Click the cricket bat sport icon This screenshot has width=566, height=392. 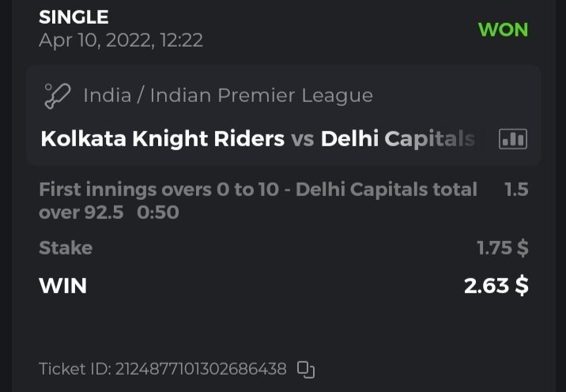pyautogui.click(x=58, y=96)
